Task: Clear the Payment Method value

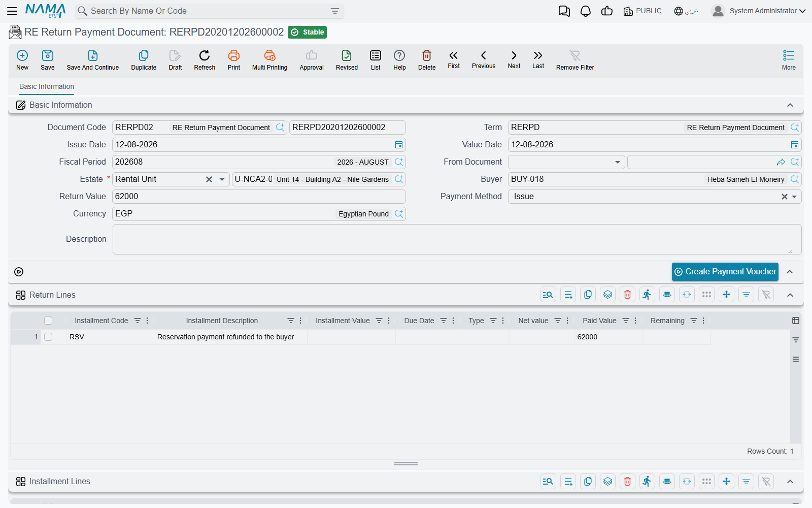Action: pyautogui.click(x=784, y=197)
